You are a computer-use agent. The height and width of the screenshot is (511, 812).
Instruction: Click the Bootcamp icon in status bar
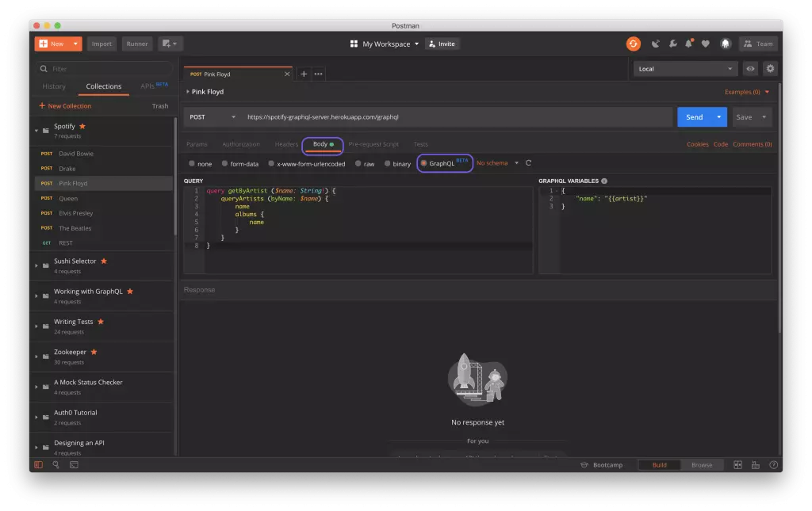coord(584,465)
